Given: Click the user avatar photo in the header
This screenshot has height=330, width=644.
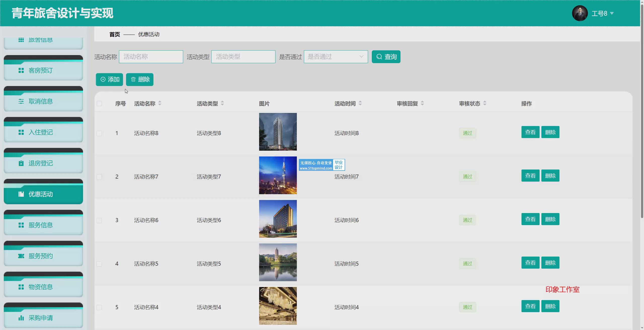Looking at the screenshot, I should pyautogui.click(x=580, y=13).
